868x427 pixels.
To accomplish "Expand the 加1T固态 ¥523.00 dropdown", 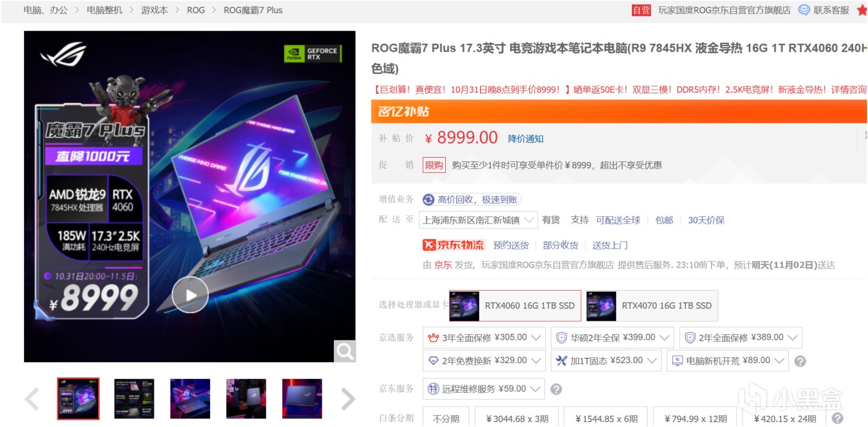I will 606,360.
